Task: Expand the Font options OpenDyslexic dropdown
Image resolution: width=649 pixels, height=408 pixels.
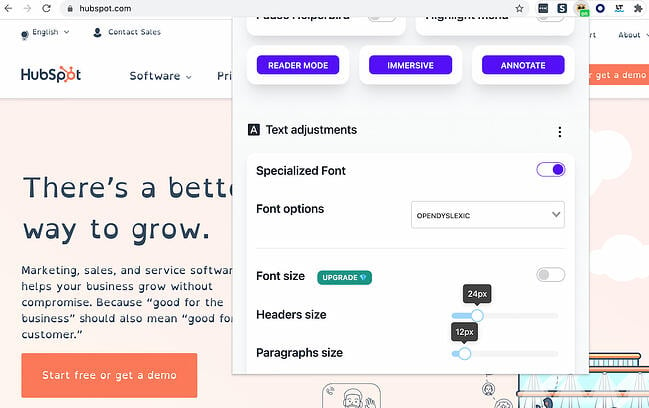Action: pos(488,214)
